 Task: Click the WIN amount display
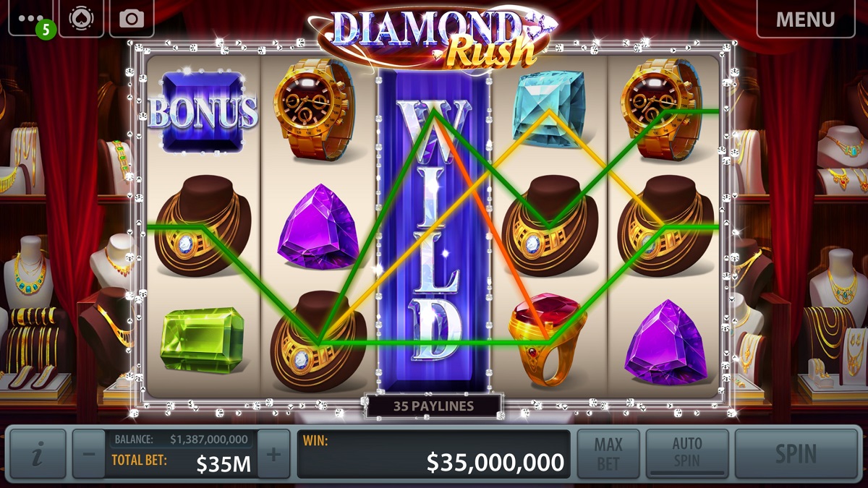[433, 454]
